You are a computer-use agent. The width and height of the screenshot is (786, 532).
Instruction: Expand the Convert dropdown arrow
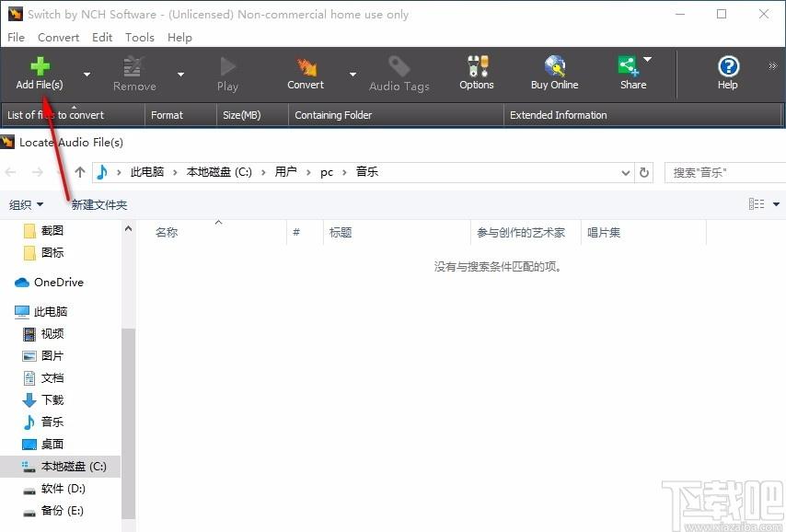[353, 75]
